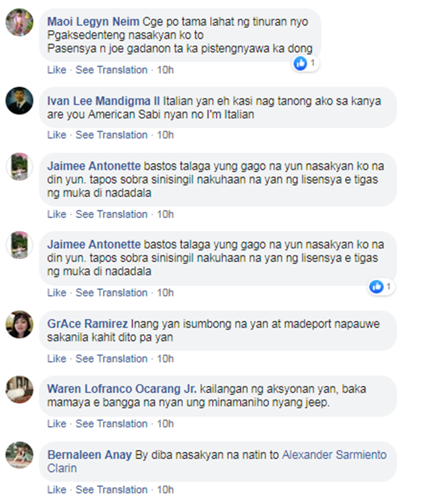The height and width of the screenshot is (504, 424).
Task: See Translation for Maoi Legyn Neim's comment
Action: (x=111, y=69)
